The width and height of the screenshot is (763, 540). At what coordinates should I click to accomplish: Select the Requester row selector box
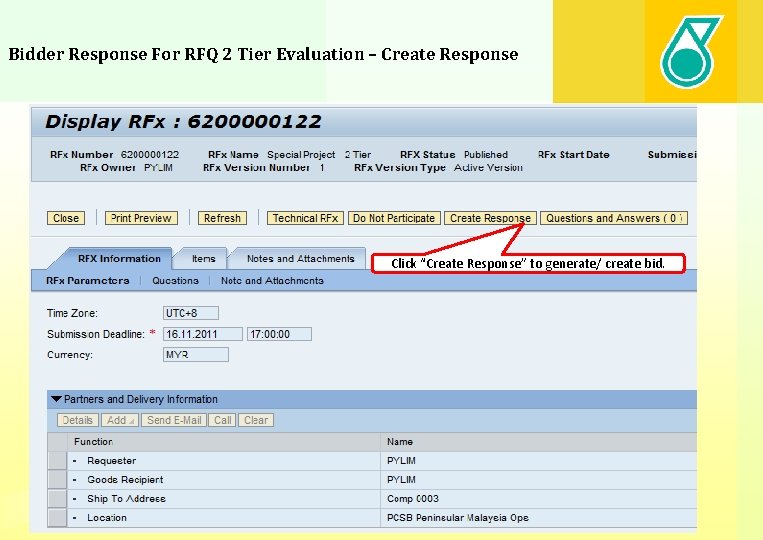point(57,461)
